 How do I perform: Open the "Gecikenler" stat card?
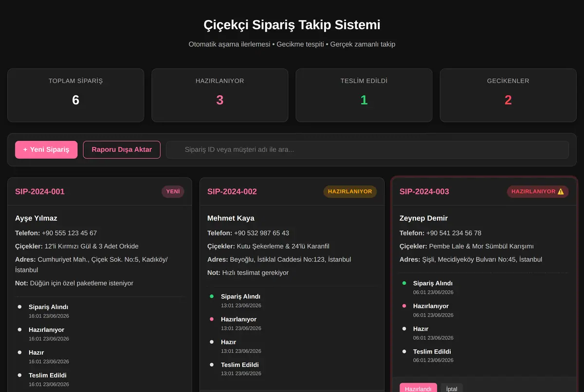pos(508,95)
